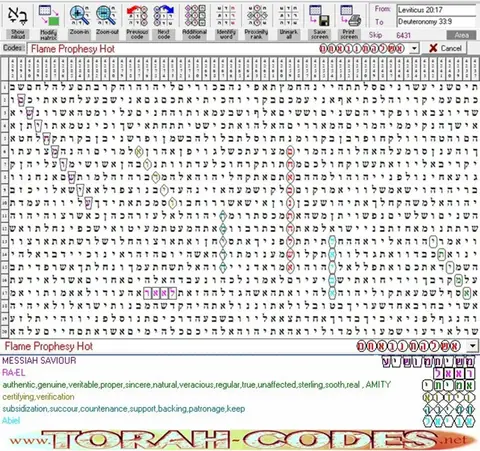480x451 pixels.
Task: Click the row 1 header of the matrix
Action: coord(5,88)
